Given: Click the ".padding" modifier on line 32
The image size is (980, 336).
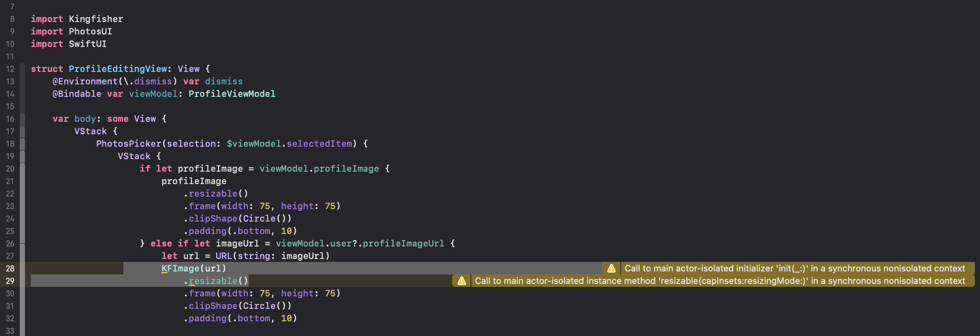Looking at the screenshot, I should pos(205,318).
